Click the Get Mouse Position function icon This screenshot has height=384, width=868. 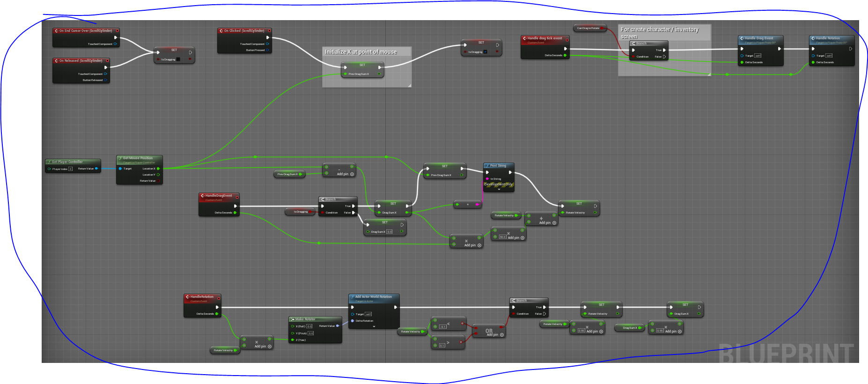pyautogui.click(x=120, y=158)
